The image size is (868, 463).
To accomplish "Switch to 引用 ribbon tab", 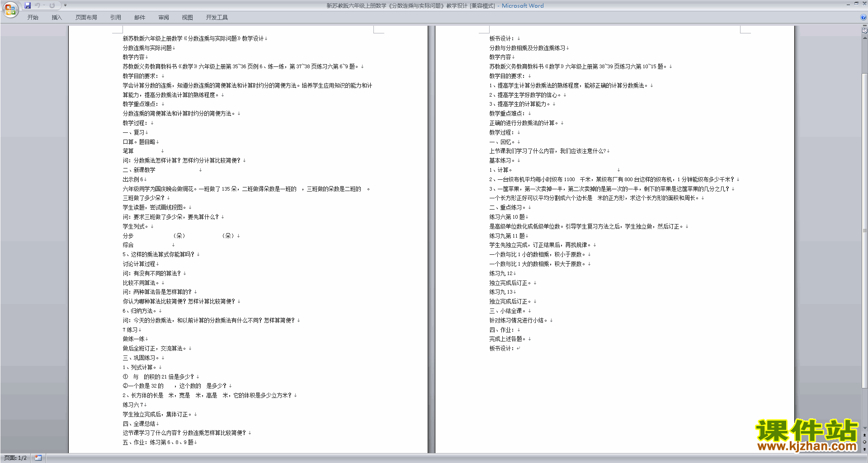I will pos(116,18).
